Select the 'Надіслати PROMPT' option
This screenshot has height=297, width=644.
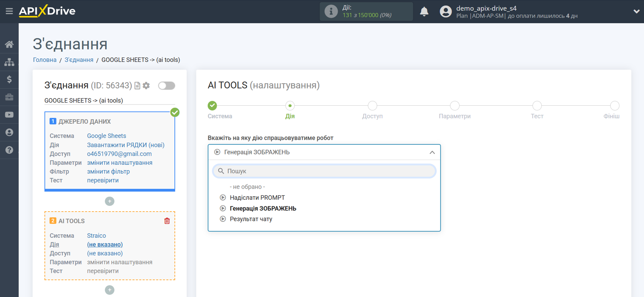(257, 197)
